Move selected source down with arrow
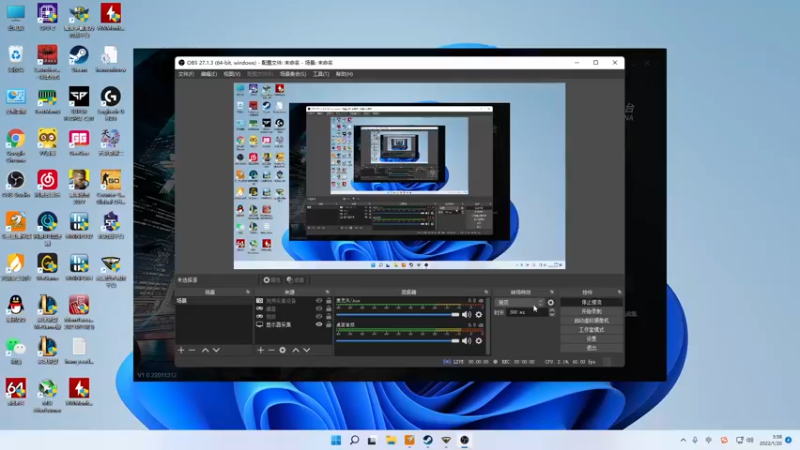This screenshot has height=450, width=800. point(306,350)
